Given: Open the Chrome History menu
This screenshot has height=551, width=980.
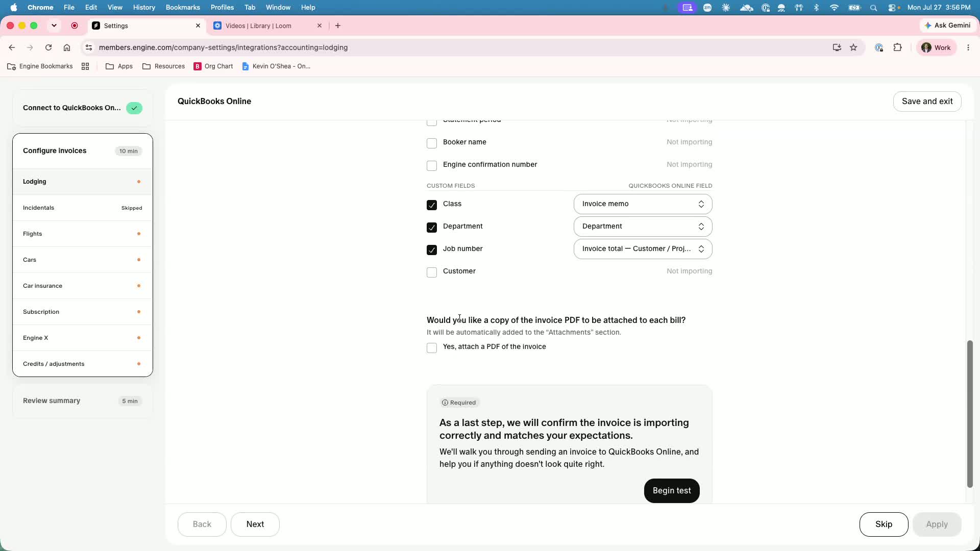Looking at the screenshot, I should click(x=144, y=8).
